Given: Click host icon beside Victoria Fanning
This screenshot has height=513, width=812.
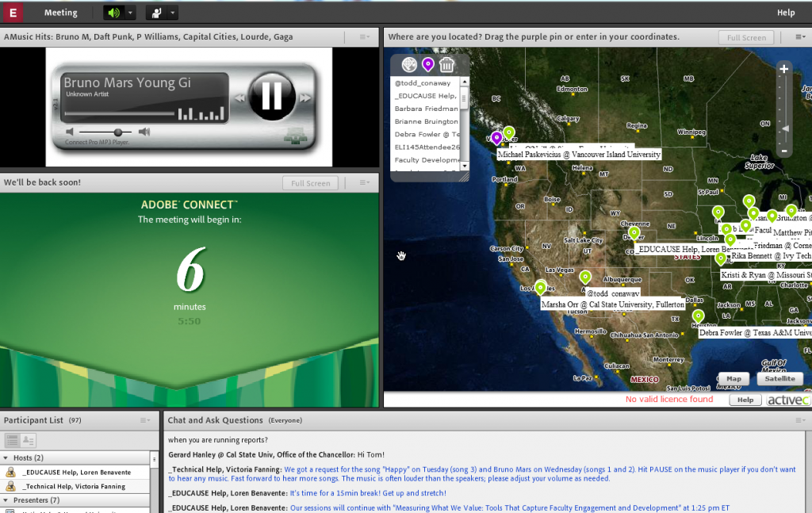Looking at the screenshot, I should pos(10,486).
